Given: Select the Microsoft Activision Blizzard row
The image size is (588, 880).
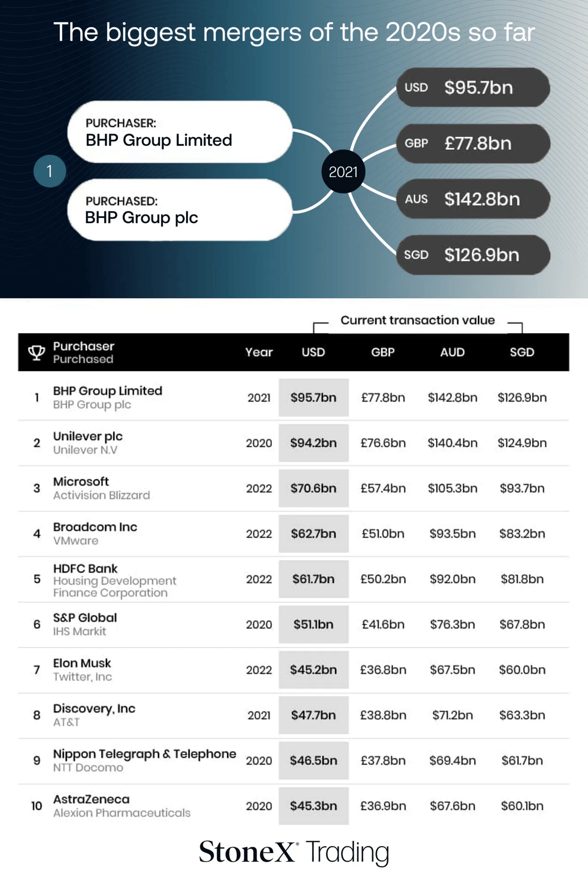Looking at the screenshot, I should click(294, 488).
